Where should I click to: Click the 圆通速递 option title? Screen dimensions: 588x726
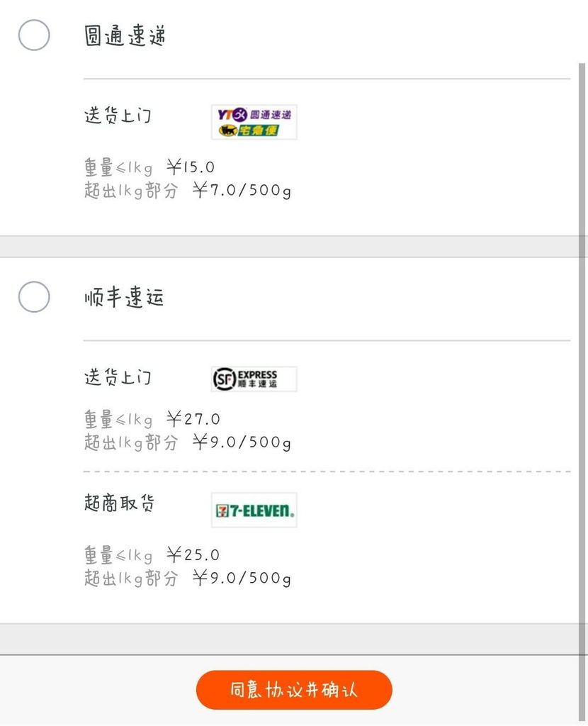click(x=125, y=36)
